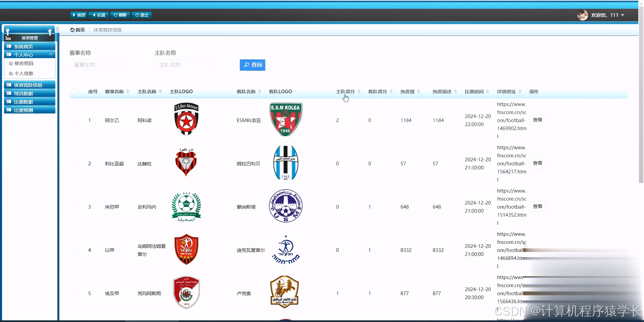Click the E.S. Ben Aknoun team logo

point(186,119)
